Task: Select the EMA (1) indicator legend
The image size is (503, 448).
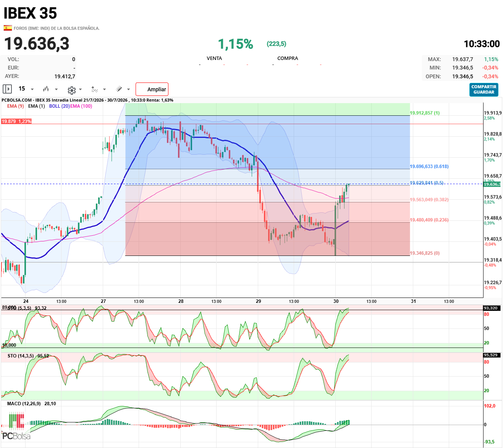Action: (x=37, y=106)
